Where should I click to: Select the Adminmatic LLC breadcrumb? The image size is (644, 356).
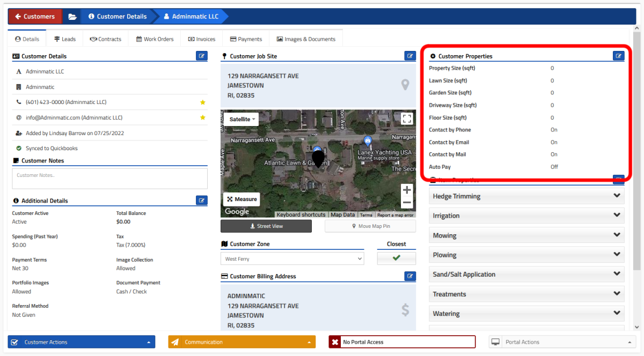click(191, 17)
